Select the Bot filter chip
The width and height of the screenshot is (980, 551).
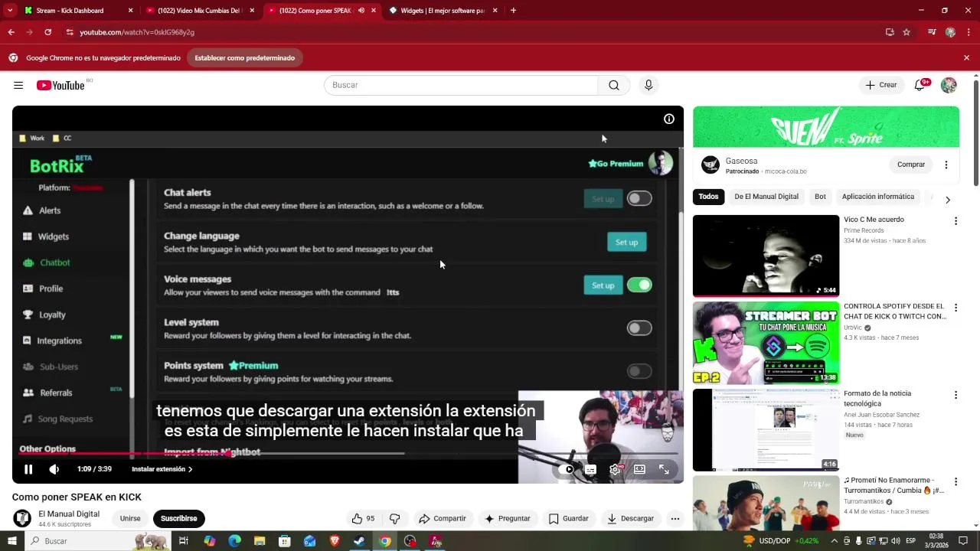pos(820,197)
